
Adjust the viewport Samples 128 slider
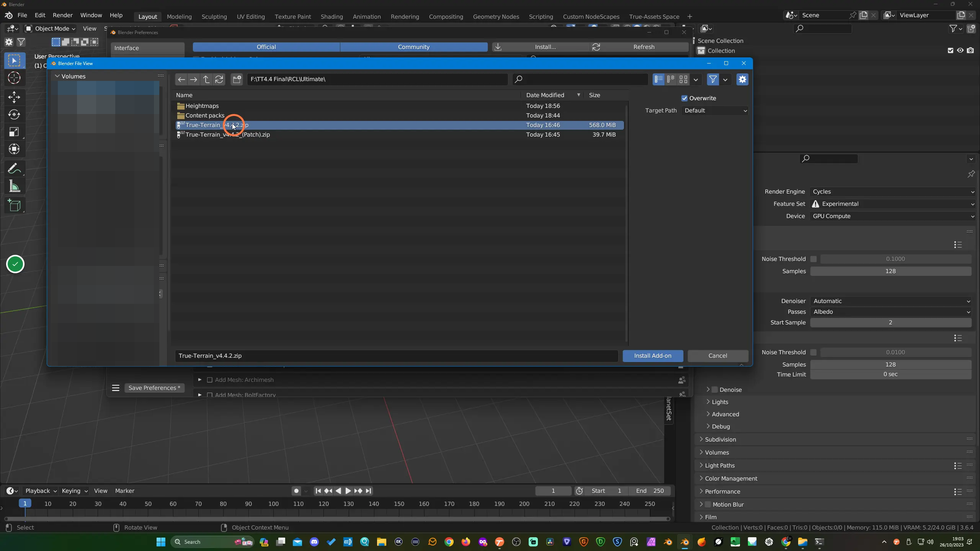tap(890, 271)
